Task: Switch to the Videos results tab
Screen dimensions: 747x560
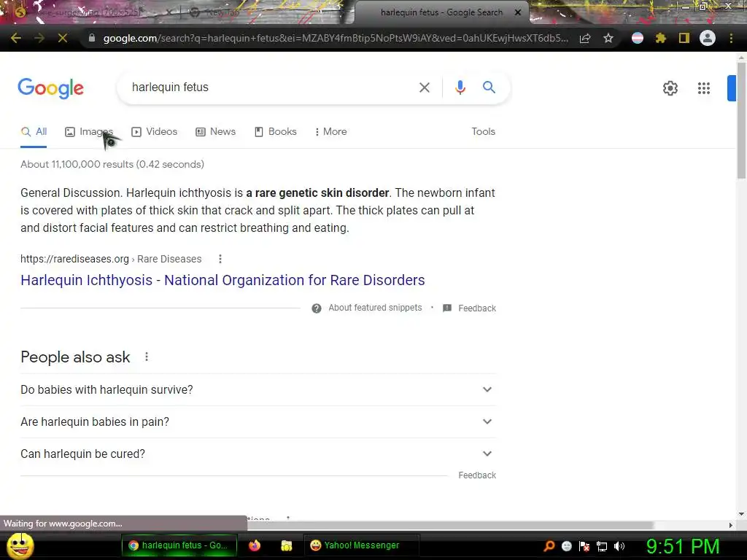Action: (x=155, y=132)
